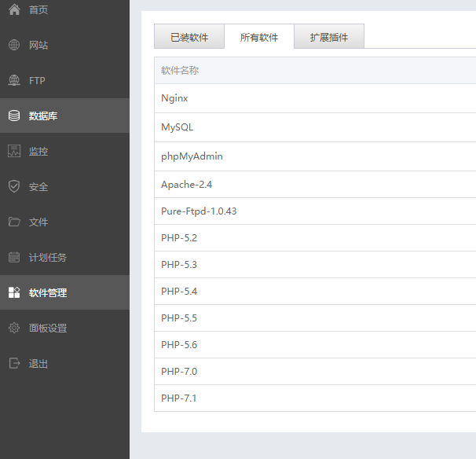Select the PHP-5.2 row
This screenshot has width=476, height=459.
pos(315,238)
